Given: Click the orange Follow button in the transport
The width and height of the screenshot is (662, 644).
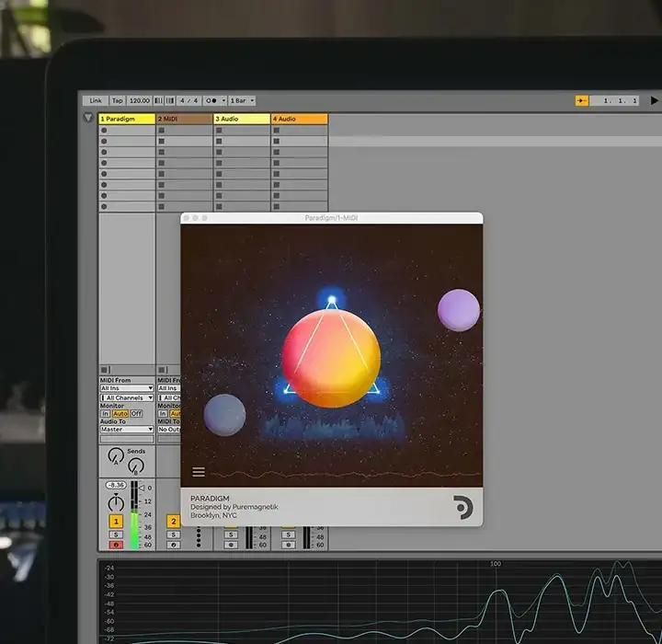Looking at the screenshot, I should click(x=582, y=100).
